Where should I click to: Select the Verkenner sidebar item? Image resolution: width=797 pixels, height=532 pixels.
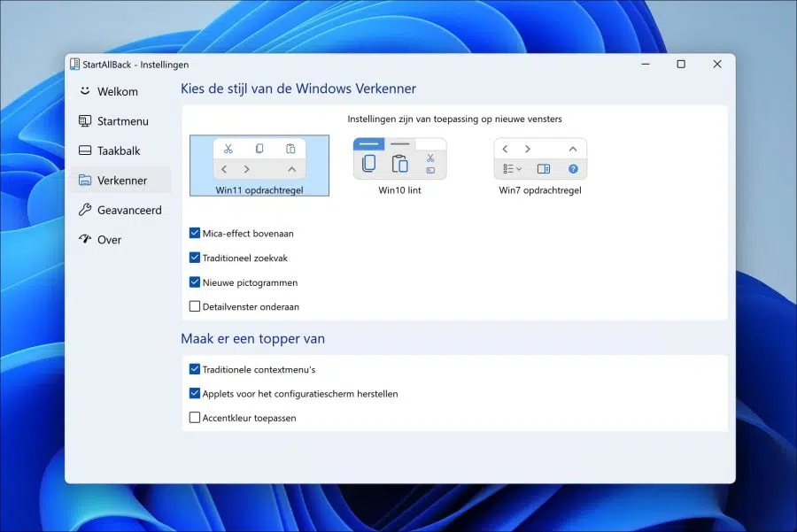(x=120, y=181)
